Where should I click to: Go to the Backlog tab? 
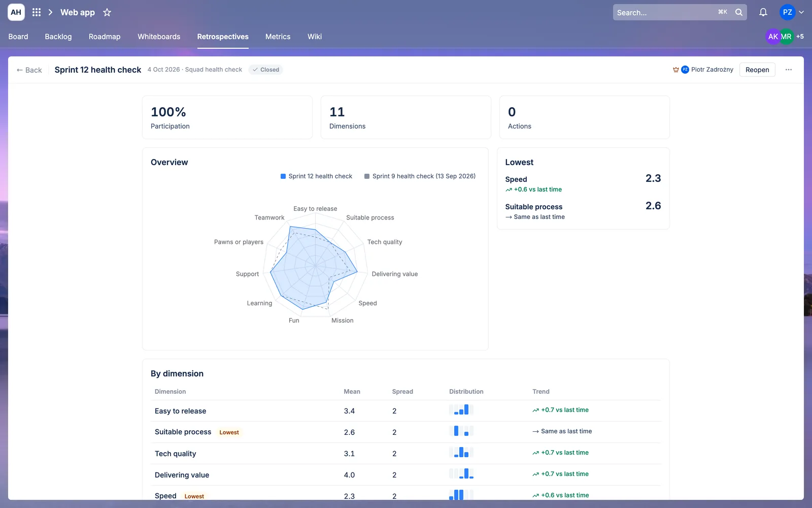pyautogui.click(x=58, y=37)
